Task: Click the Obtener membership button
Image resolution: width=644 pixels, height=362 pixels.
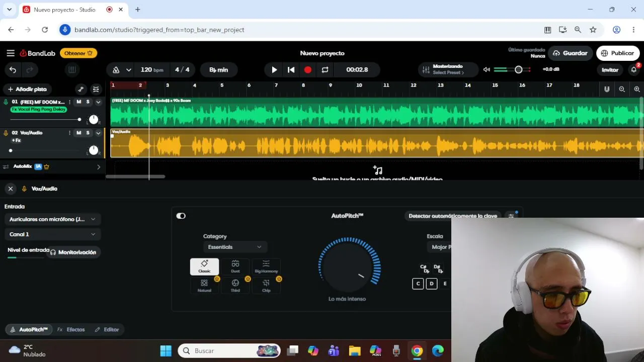Action: point(78,53)
